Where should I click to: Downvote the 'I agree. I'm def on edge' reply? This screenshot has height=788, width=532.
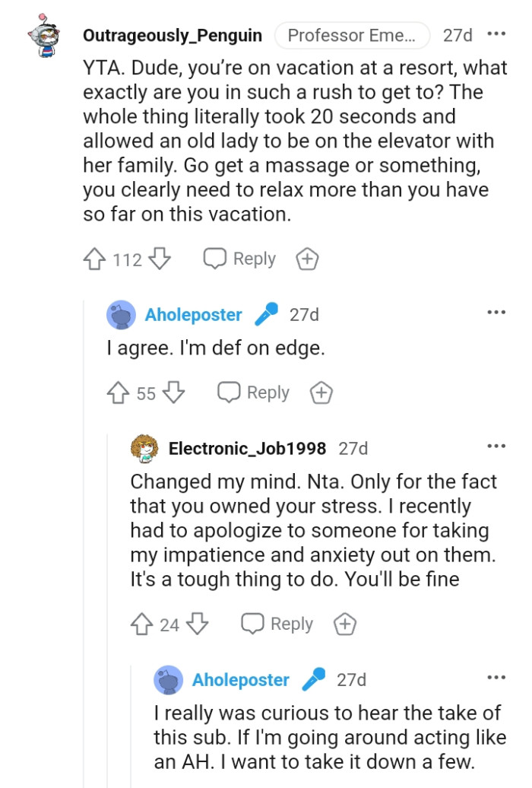click(x=173, y=392)
